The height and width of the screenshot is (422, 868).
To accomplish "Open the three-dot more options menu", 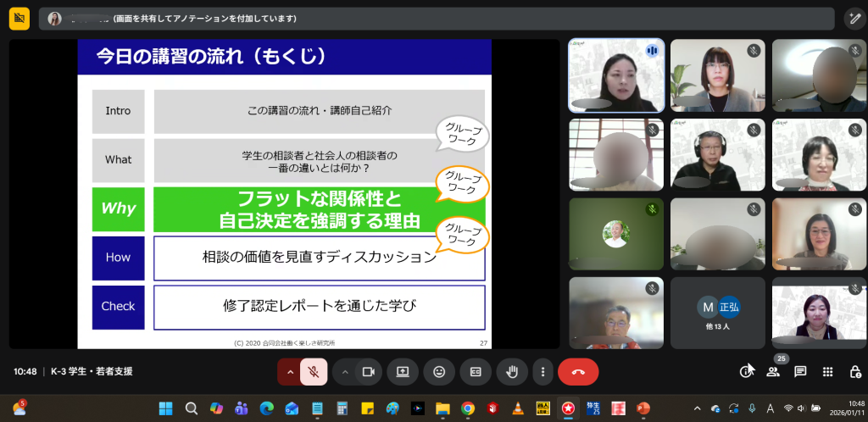I will (x=542, y=371).
